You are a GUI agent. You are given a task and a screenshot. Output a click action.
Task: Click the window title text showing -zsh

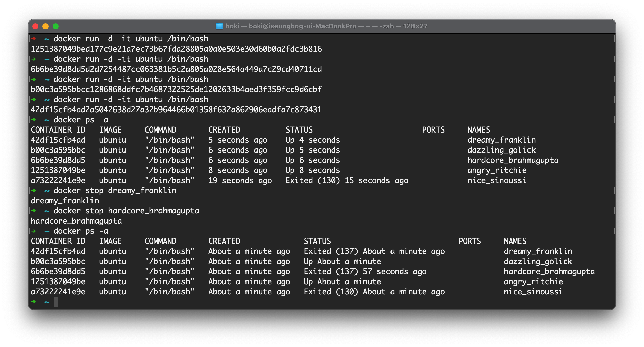386,26
